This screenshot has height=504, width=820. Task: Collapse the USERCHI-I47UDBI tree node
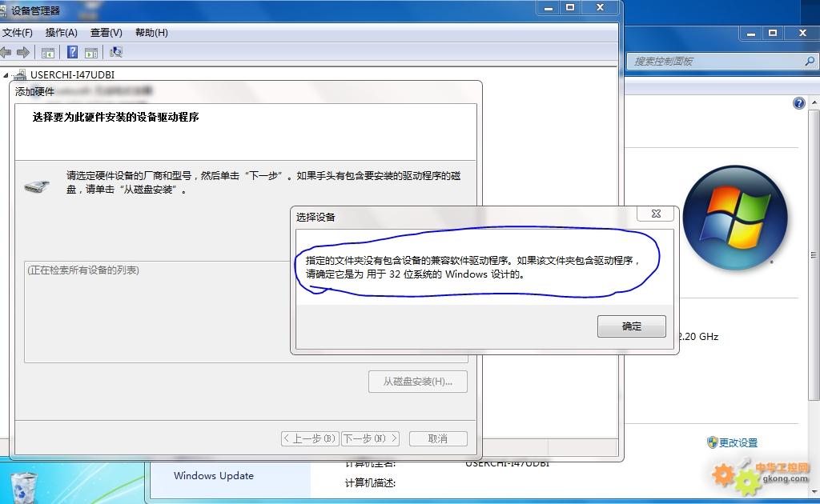pos(6,75)
